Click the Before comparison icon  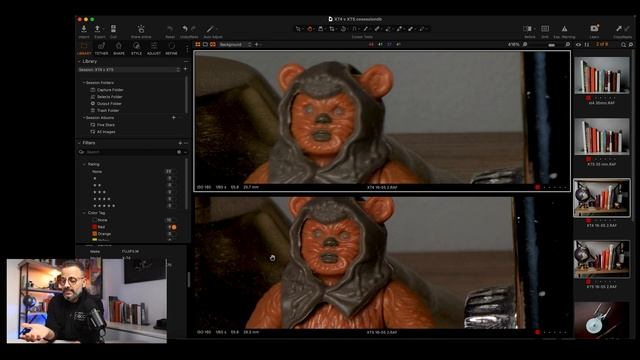point(528,29)
